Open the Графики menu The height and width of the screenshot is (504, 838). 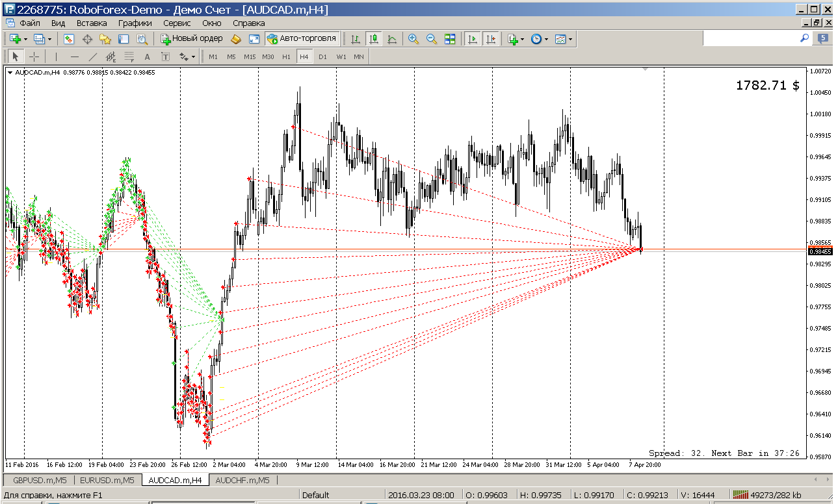coord(135,23)
